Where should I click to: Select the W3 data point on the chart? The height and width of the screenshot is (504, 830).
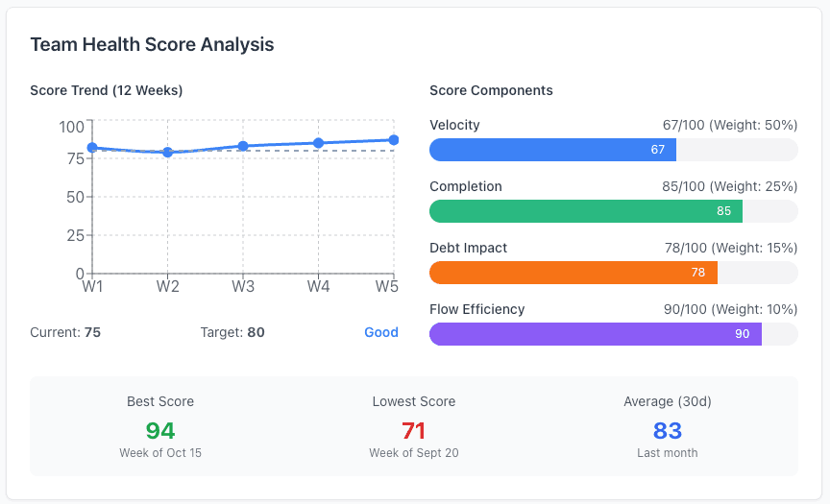point(243,146)
